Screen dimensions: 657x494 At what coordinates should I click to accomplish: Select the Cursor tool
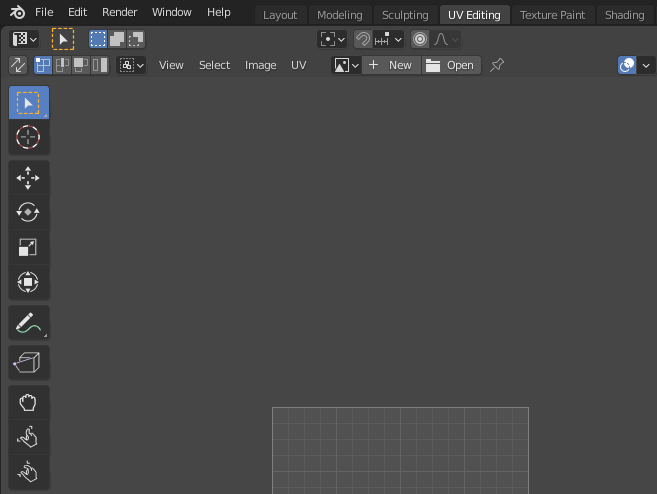(28, 137)
